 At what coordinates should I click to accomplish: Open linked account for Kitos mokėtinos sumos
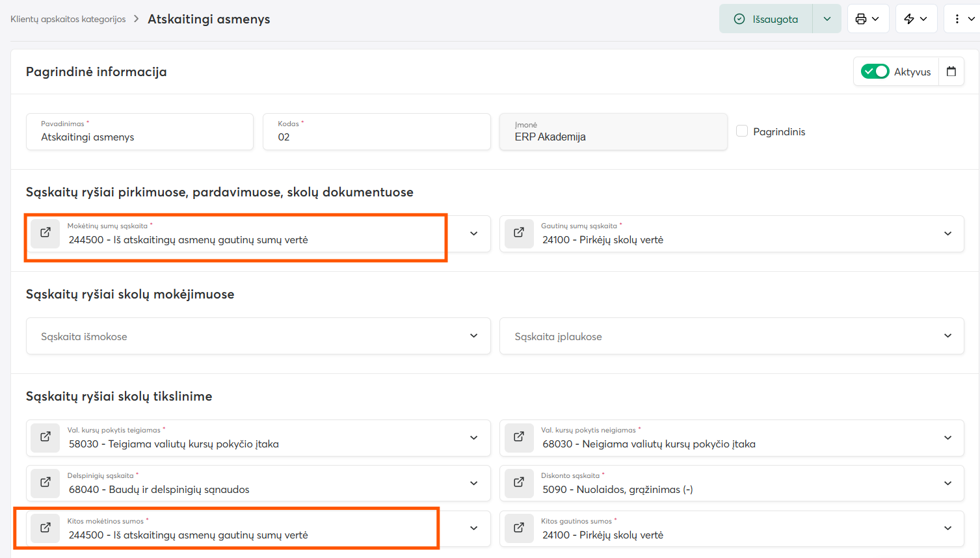click(x=46, y=528)
